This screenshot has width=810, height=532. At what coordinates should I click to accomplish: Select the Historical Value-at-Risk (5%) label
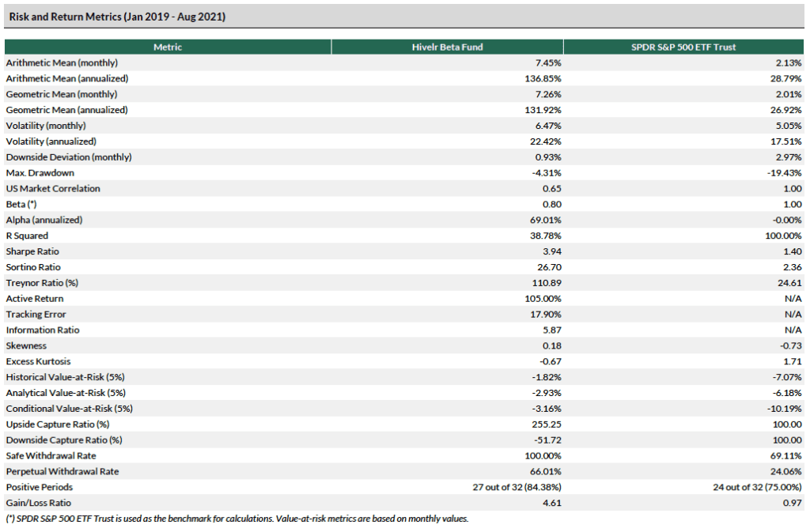65,378
